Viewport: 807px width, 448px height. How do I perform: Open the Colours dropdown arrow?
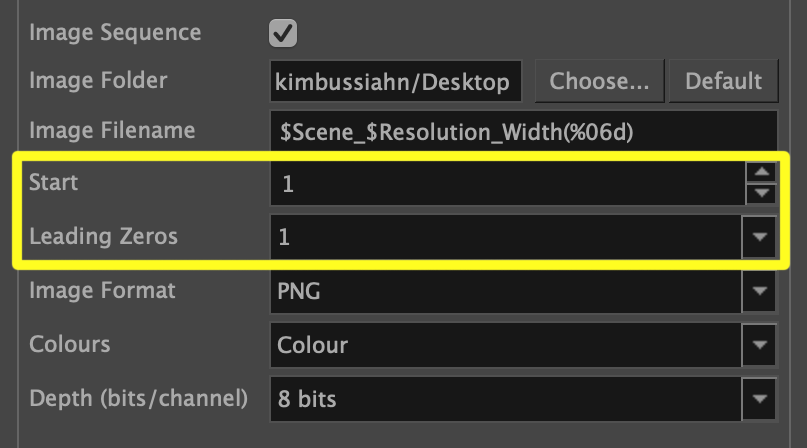pyautogui.click(x=760, y=346)
